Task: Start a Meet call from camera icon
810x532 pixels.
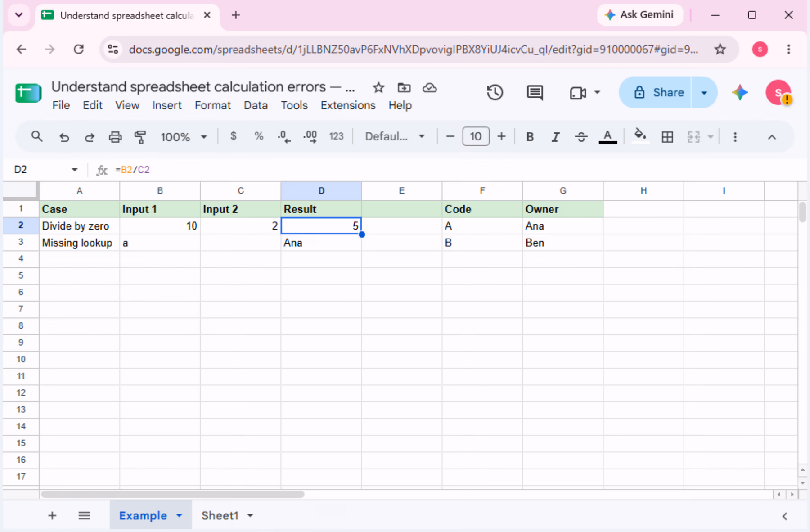Action: (x=578, y=93)
